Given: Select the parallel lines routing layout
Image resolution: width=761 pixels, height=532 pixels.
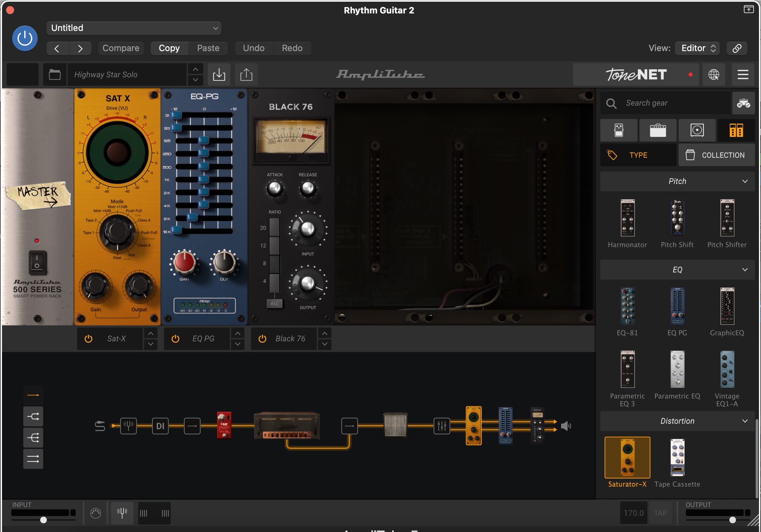Looking at the screenshot, I should (33, 459).
